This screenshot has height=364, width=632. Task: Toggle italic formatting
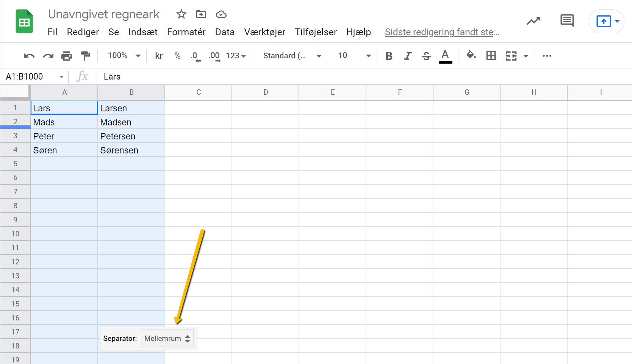[x=408, y=55]
